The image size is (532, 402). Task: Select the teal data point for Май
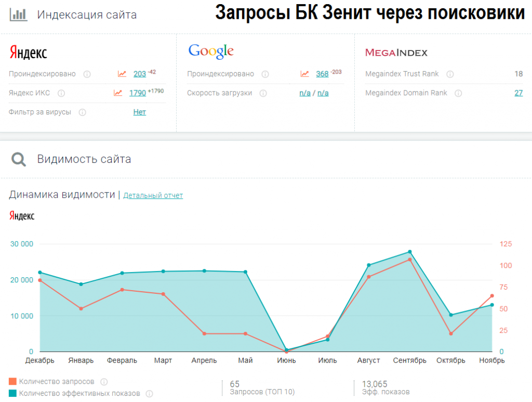[x=246, y=272]
